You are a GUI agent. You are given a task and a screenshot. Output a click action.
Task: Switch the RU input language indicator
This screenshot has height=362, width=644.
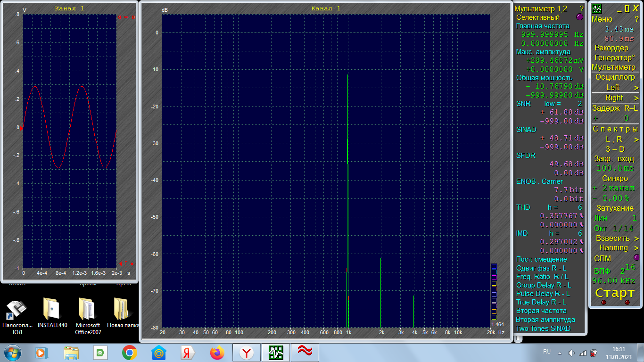click(x=547, y=352)
